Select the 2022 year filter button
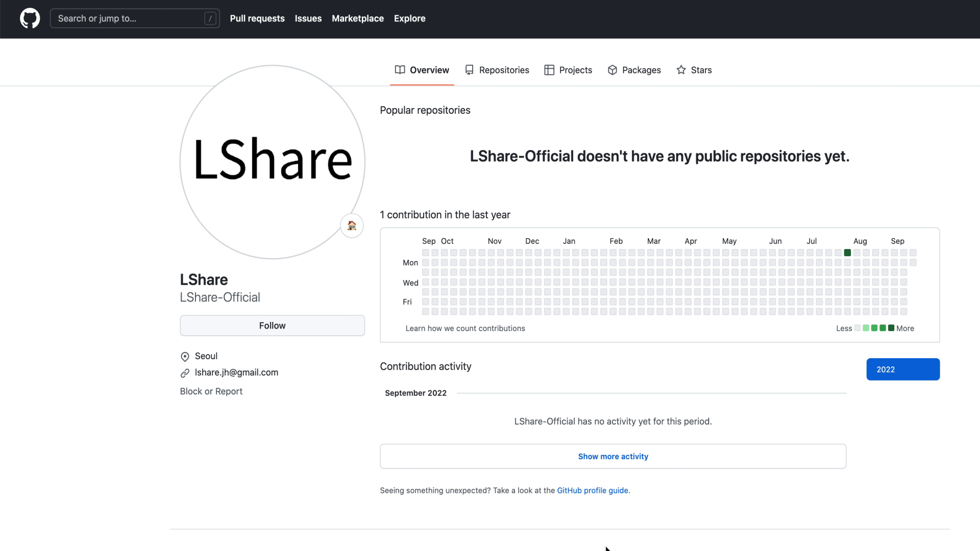This screenshot has height=551, width=980. [903, 369]
